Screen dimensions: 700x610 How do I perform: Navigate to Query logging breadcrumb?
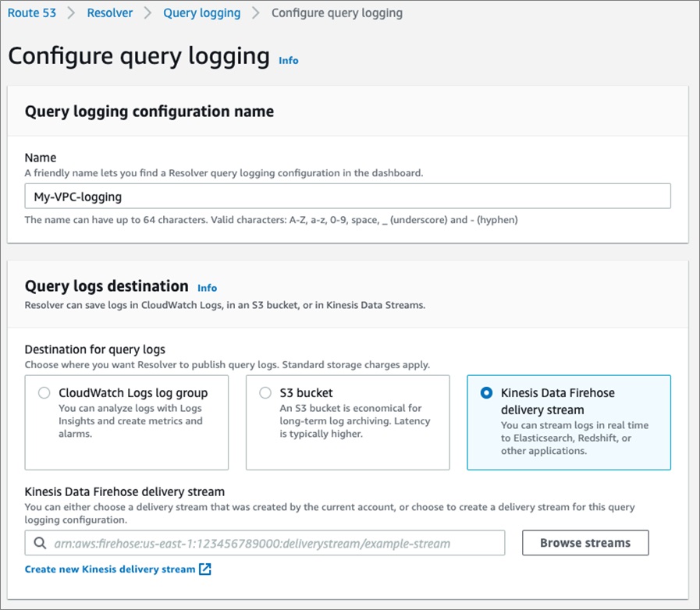coord(202,13)
